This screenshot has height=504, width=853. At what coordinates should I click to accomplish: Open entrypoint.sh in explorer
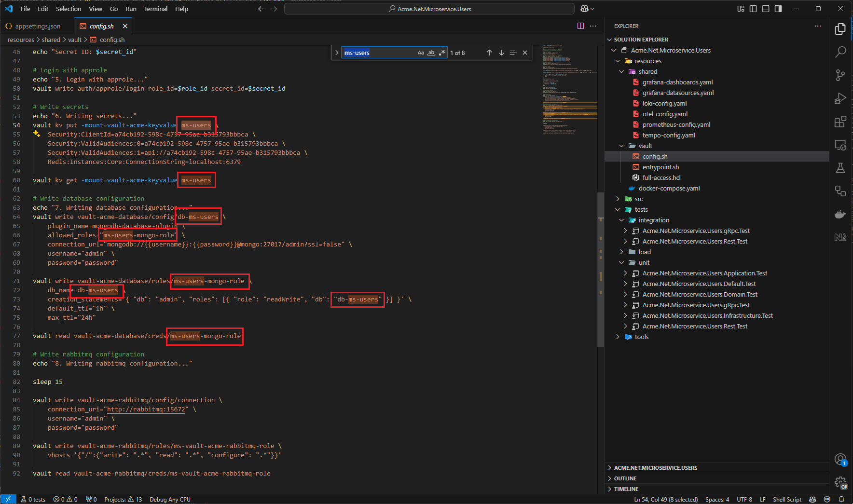click(x=660, y=167)
